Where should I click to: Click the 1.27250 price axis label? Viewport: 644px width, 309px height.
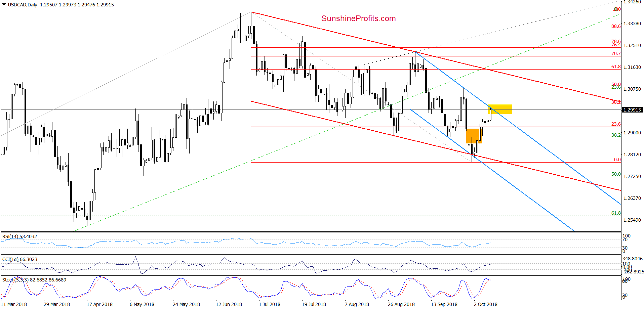click(x=632, y=176)
